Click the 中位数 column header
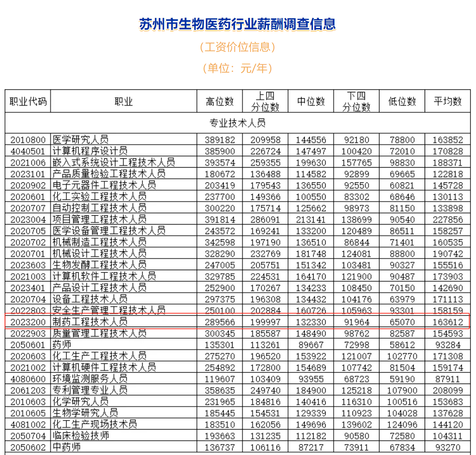Image resolution: width=476 pixels, height=455 pixels. point(311,101)
